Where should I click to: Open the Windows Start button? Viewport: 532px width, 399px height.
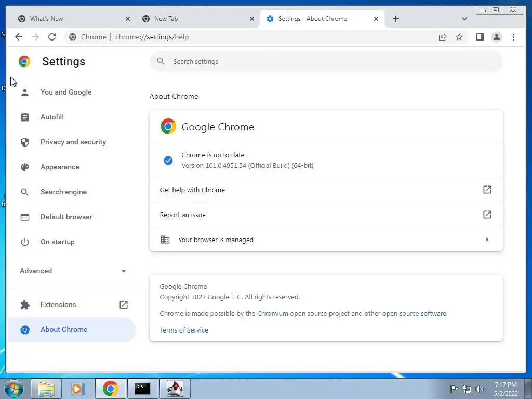coord(14,389)
